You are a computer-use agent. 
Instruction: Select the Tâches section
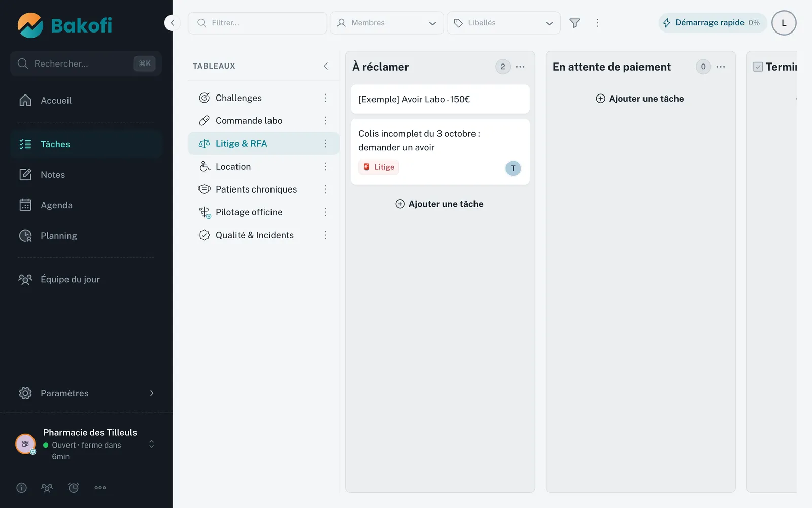pyautogui.click(x=86, y=144)
